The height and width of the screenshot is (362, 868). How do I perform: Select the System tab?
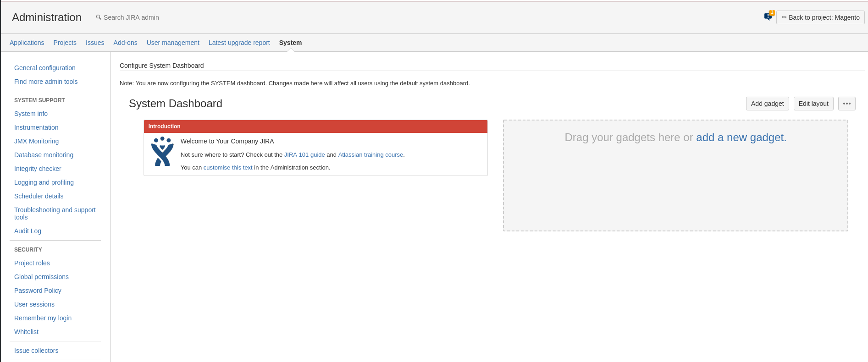[290, 43]
